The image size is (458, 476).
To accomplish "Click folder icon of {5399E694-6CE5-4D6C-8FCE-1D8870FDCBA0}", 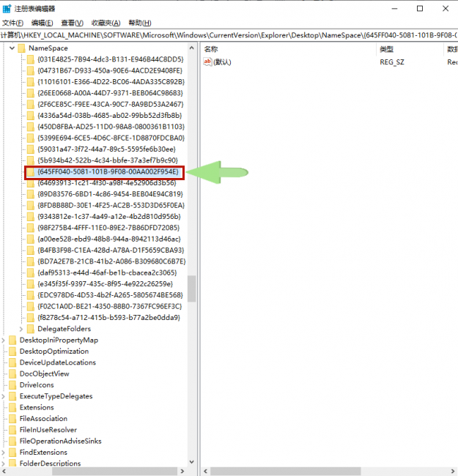I will click(30, 138).
